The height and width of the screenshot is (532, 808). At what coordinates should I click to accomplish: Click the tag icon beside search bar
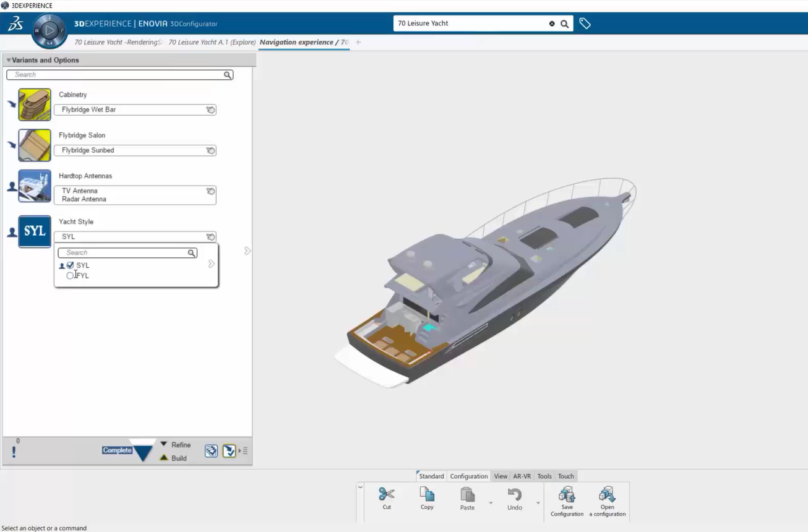click(x=585, y=24)
